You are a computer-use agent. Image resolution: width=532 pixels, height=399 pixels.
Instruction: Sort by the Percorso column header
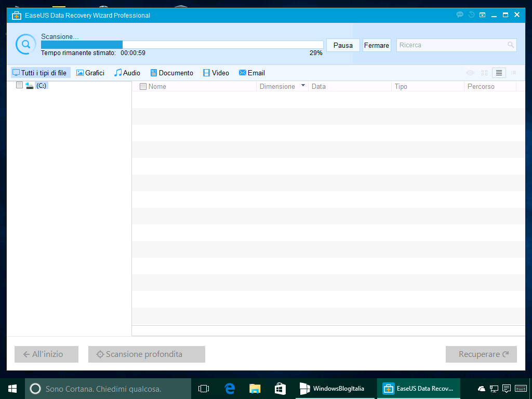490,87
